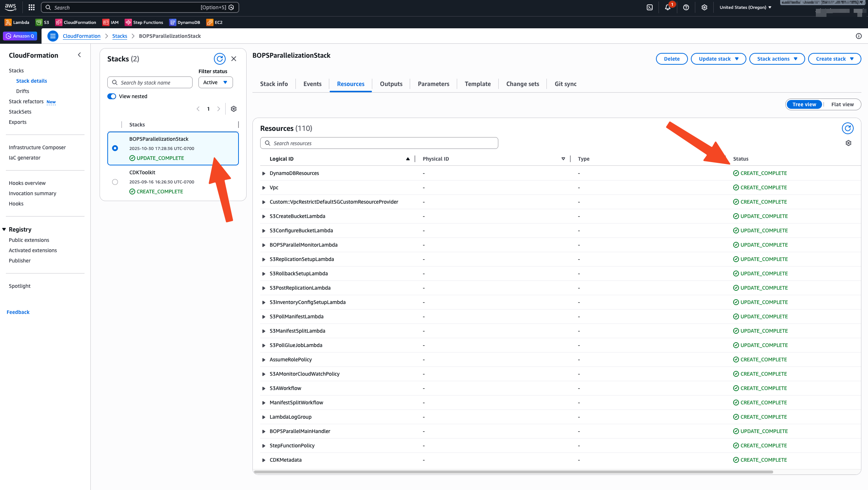Click the Feedback link

point(18,312)
